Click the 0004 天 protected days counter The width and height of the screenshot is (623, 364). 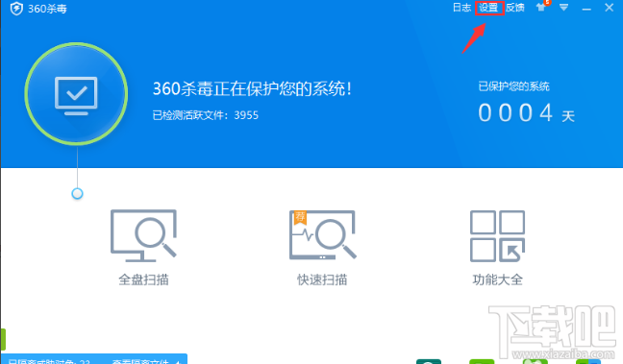click(527, 113)
